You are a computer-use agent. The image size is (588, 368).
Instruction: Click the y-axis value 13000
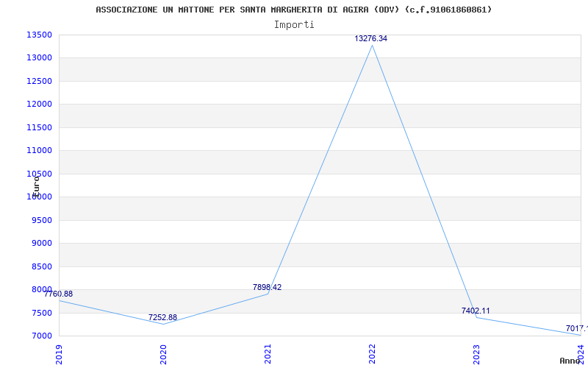(x=39, y=58)
